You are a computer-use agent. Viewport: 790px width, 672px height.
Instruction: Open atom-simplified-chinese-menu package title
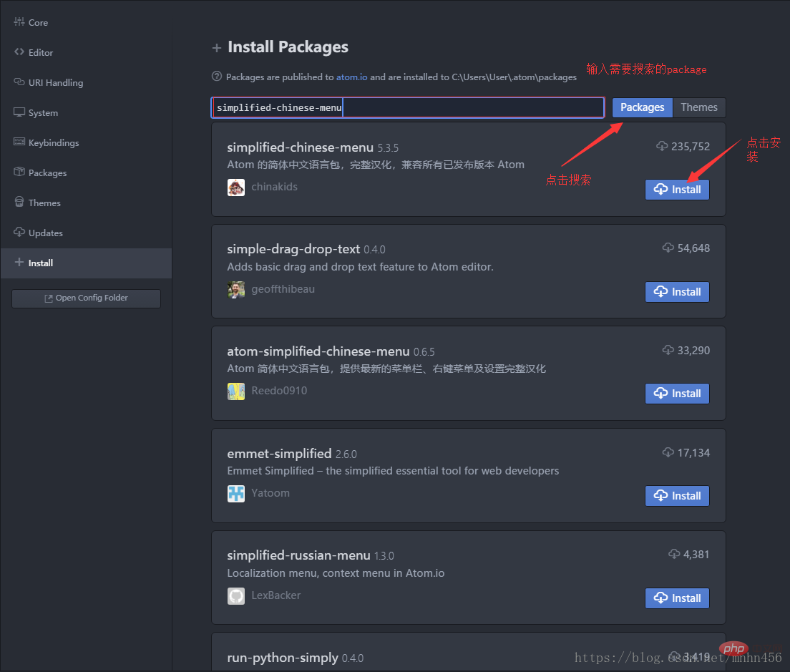[318, 351]
